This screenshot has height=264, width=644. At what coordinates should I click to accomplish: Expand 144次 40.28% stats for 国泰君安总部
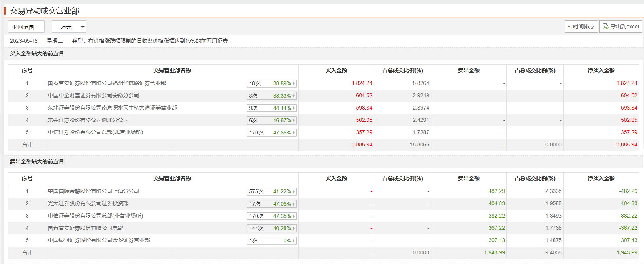[271, 228]
